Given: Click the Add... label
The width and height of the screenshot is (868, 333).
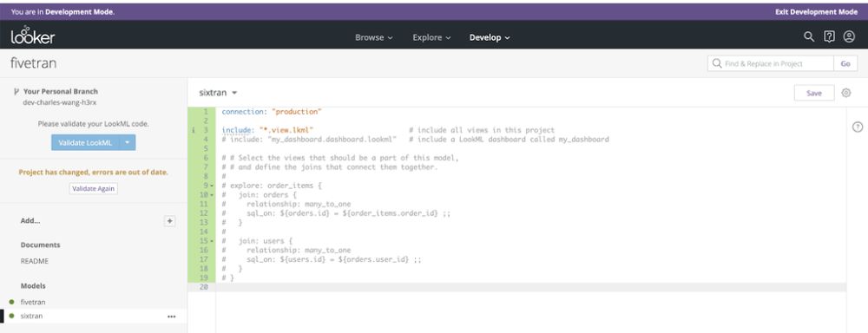Looking at the screenshot, I should [30, 221].
